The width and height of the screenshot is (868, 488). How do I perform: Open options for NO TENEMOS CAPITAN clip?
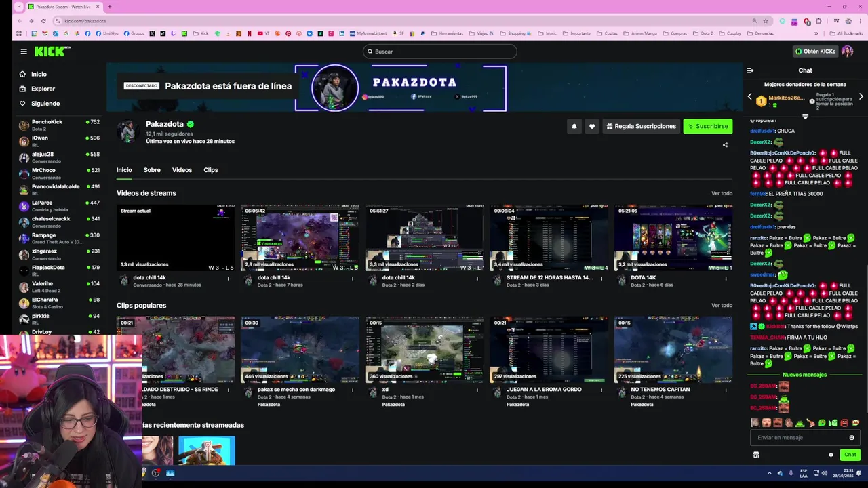[726, 390]
